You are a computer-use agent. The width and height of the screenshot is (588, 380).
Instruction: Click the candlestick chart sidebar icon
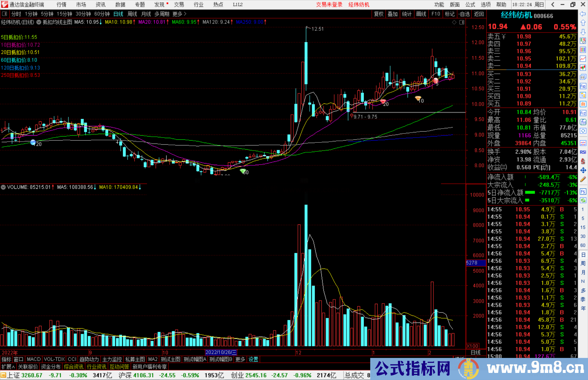pyautogui.click(x=583, y=68)
